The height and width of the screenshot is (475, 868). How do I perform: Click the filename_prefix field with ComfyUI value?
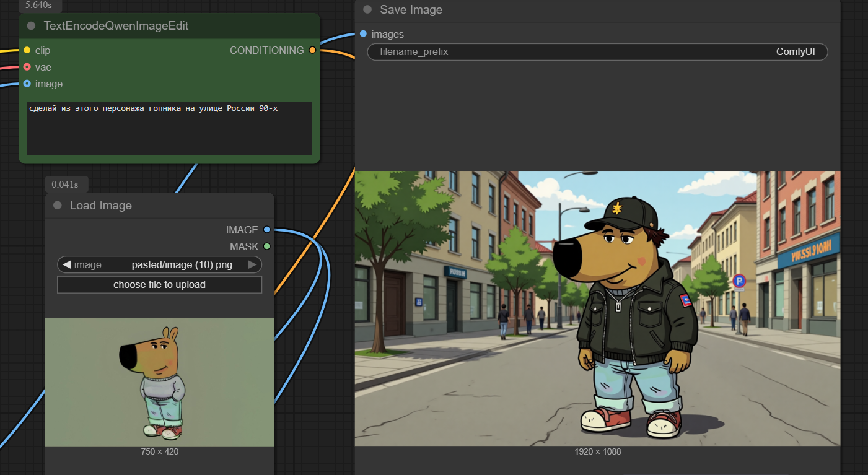[x=597, y=52]
